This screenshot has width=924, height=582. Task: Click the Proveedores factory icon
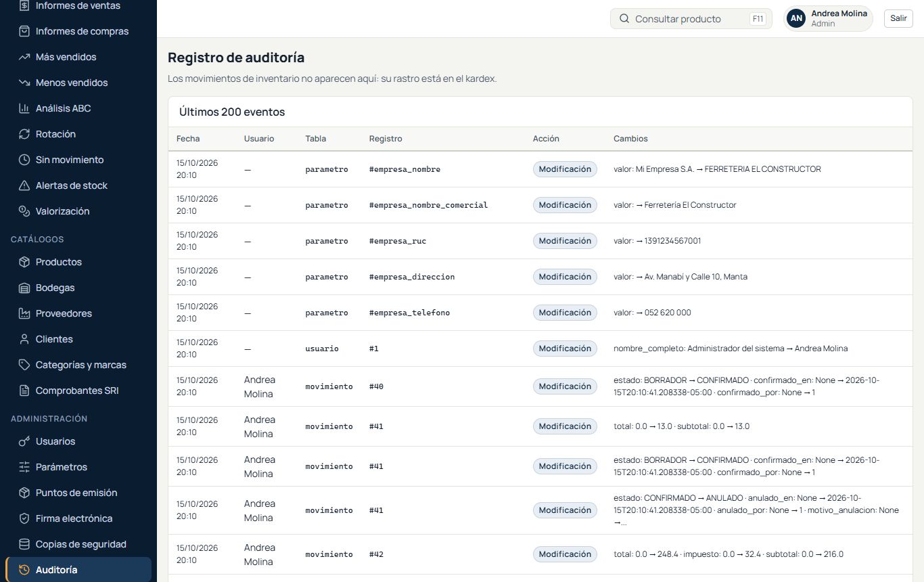[x=24, y=313]
